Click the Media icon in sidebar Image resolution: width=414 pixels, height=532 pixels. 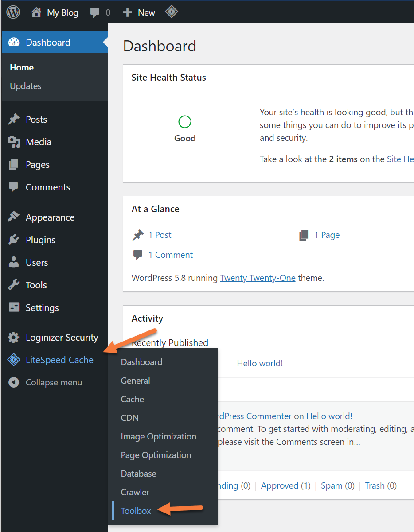(14, 142)
